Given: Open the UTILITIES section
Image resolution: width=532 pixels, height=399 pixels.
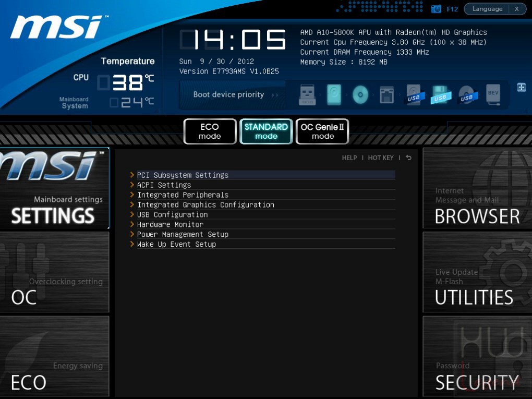Looking at the screenshot, I should click(x=477, y=272).
